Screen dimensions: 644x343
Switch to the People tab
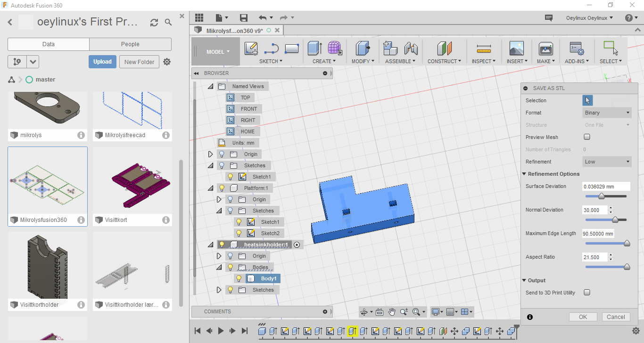point(130,44)
